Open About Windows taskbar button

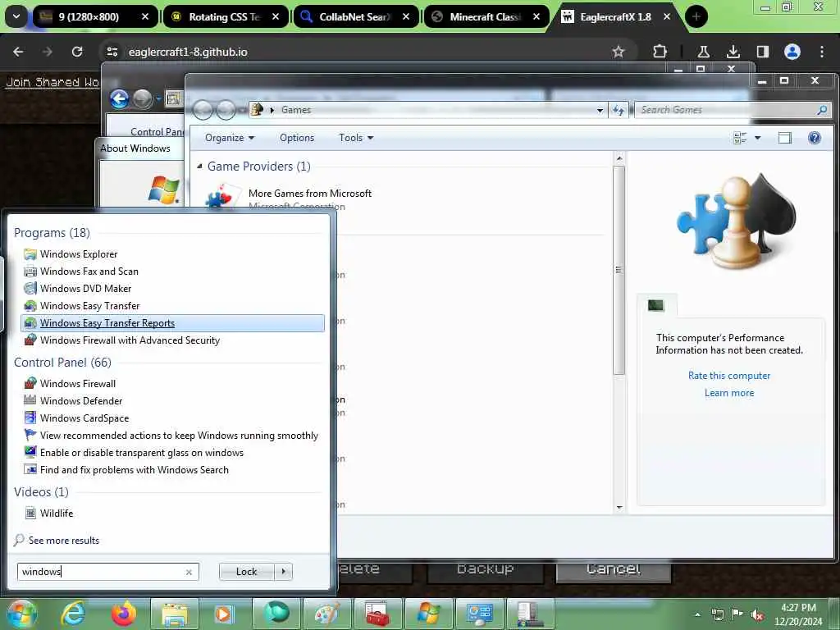pos(428,614)
